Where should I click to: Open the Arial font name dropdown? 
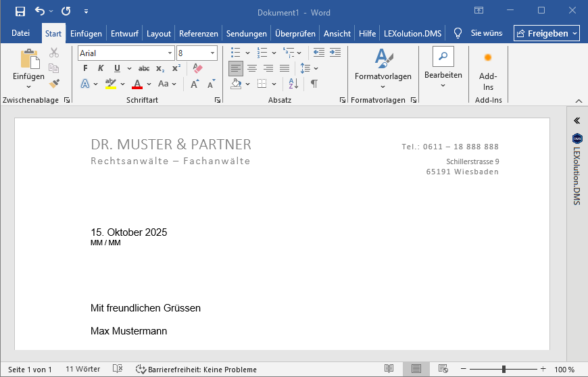pos(170,53)
